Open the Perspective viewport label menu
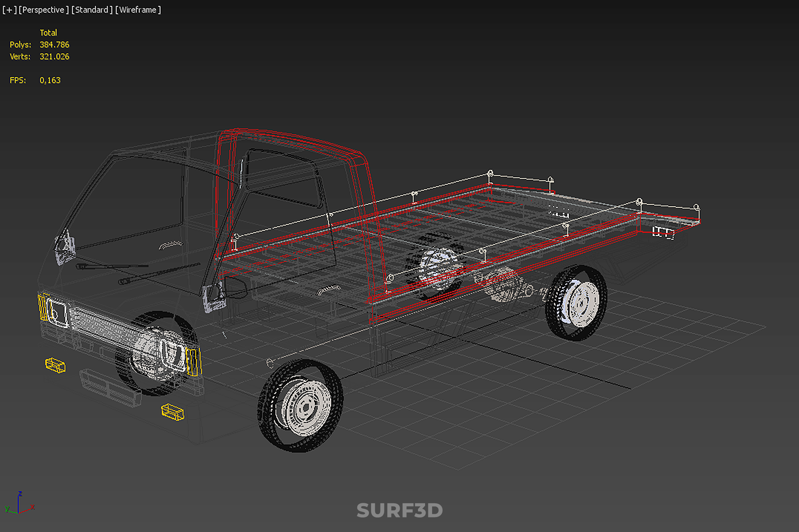Viewport: 799px width, 532px height. coord(44,10)
